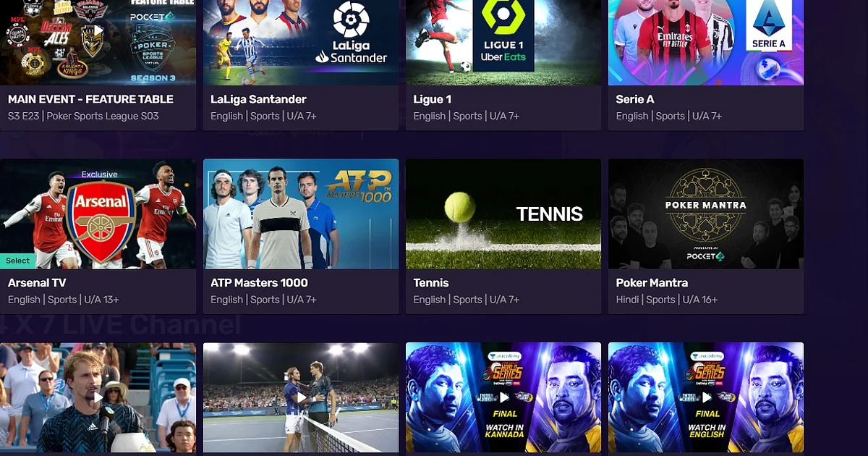The width and height of the screenshot is (868, 456).
Task: Play the tennis player speech video
Action: (98, 397)
